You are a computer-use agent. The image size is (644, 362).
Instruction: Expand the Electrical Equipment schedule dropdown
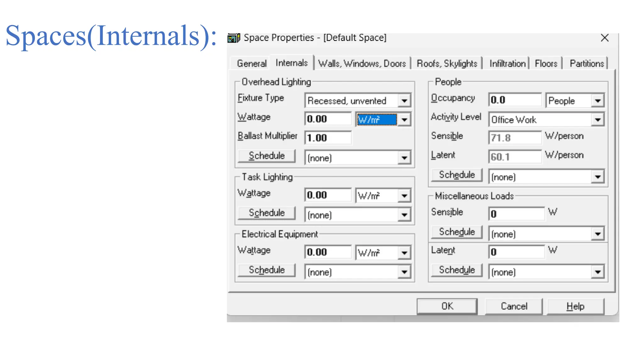click(x=404, y=272)
